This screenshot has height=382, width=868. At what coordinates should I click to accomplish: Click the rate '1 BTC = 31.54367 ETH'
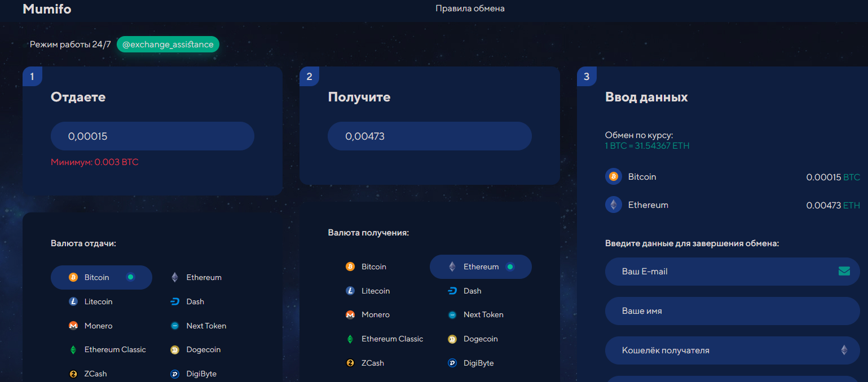(x=647, y=146)
